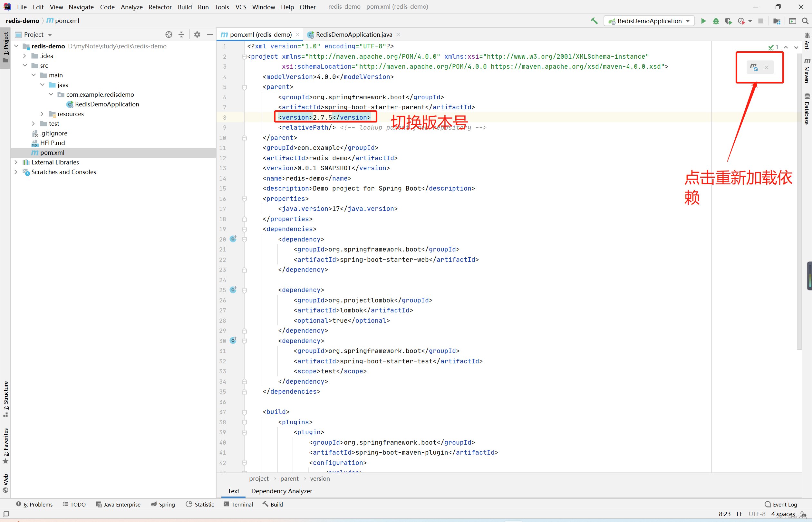Build project with the hammer icon
The image size is (812, 522).
click(594, 21)
